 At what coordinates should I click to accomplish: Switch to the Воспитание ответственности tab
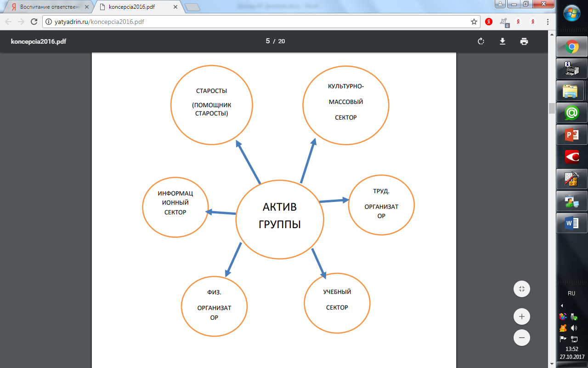click(47, 7)
